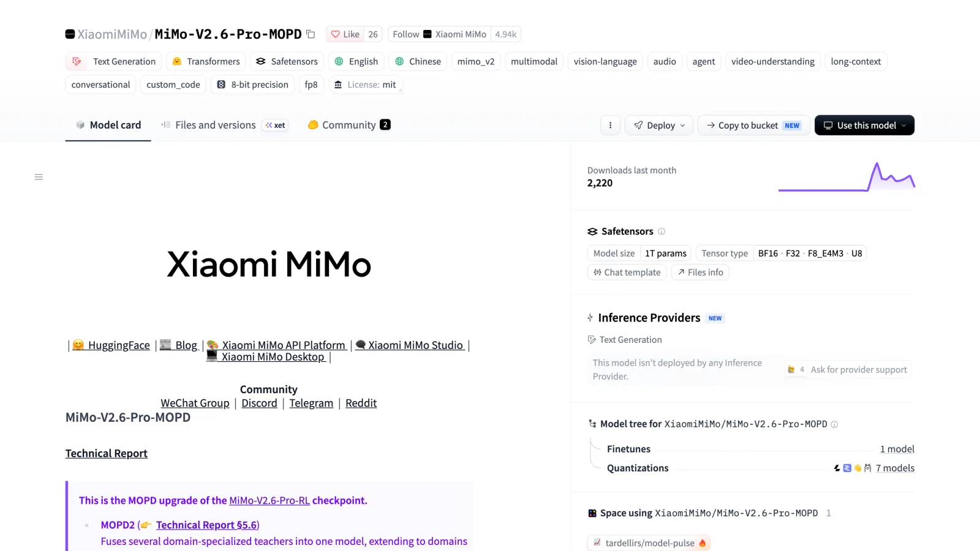The width and height of the screenshot is (980, 551).
Task: Copy the model name to clipboard
Action: click(311, 34)
